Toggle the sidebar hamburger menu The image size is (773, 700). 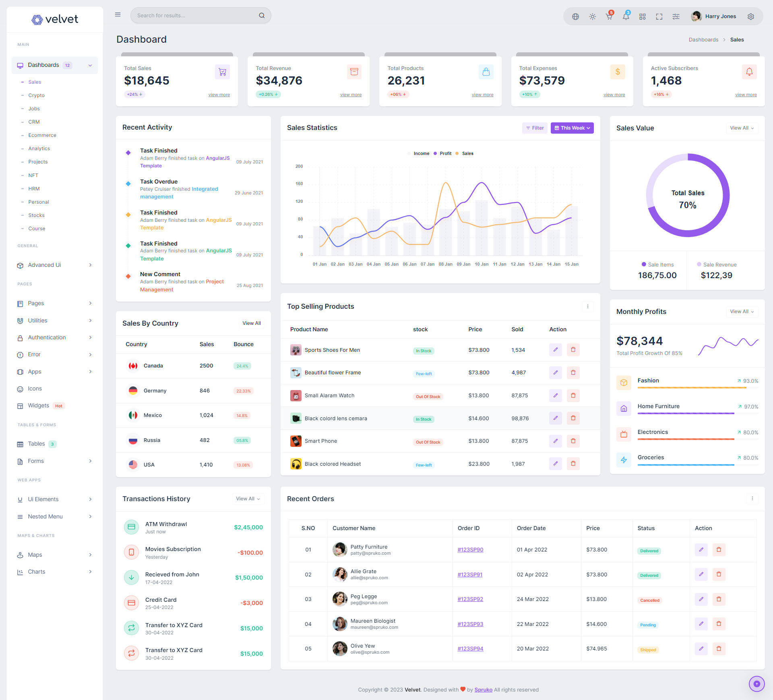[118, 15]
